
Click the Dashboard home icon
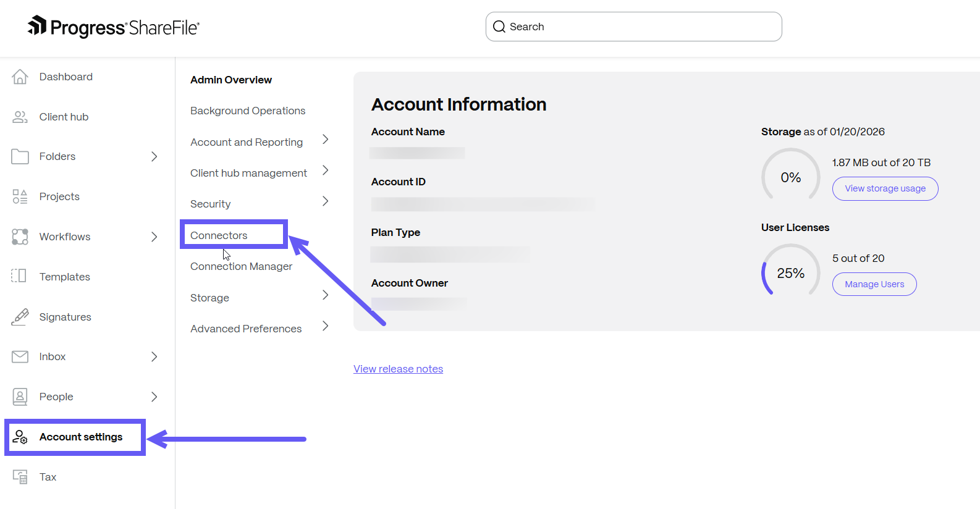pyautogui.click(x=20, y=77)
